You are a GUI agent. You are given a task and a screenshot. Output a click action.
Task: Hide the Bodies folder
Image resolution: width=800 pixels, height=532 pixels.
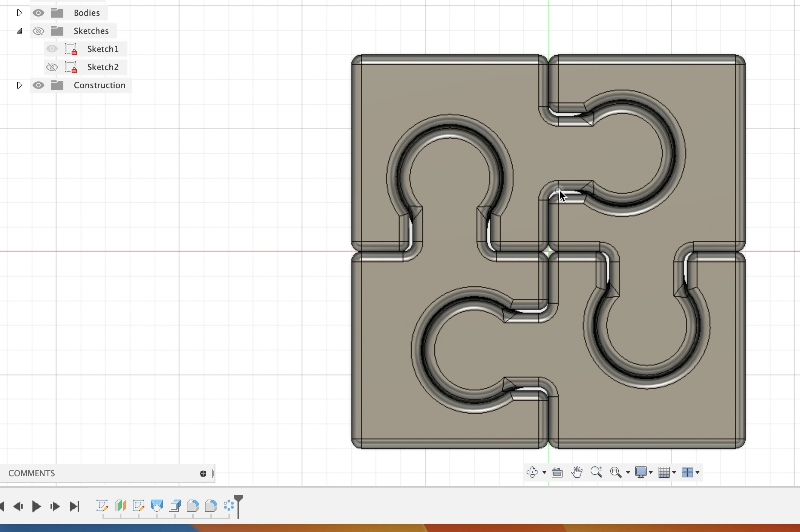pos(38,12)
